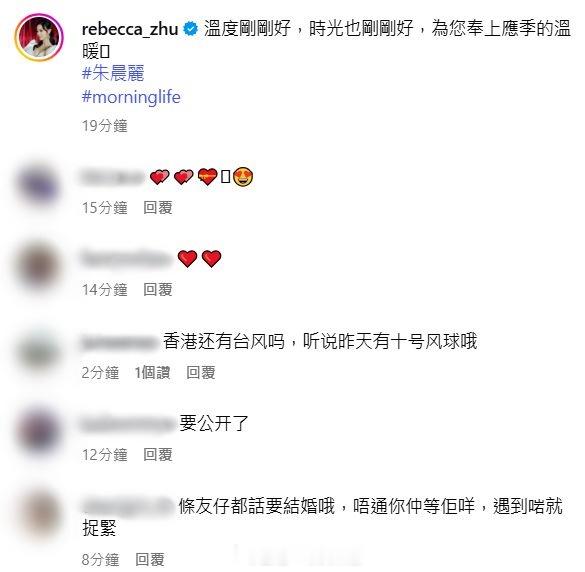
Task: Click the 12分鐘 comment timestamp
Action: (105, 455)
